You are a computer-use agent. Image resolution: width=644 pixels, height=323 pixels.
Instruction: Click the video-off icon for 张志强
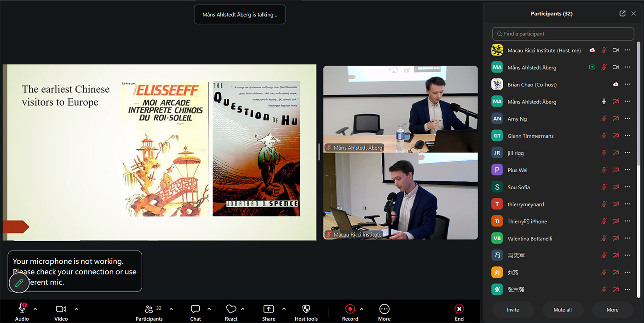(615, 289)
